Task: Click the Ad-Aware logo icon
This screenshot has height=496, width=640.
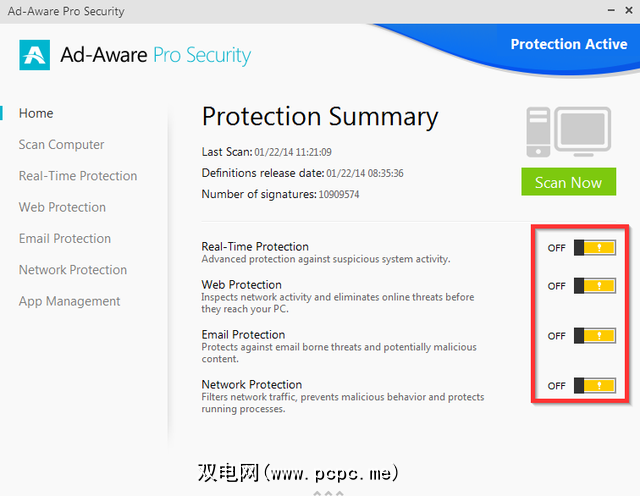Action: 34,54
